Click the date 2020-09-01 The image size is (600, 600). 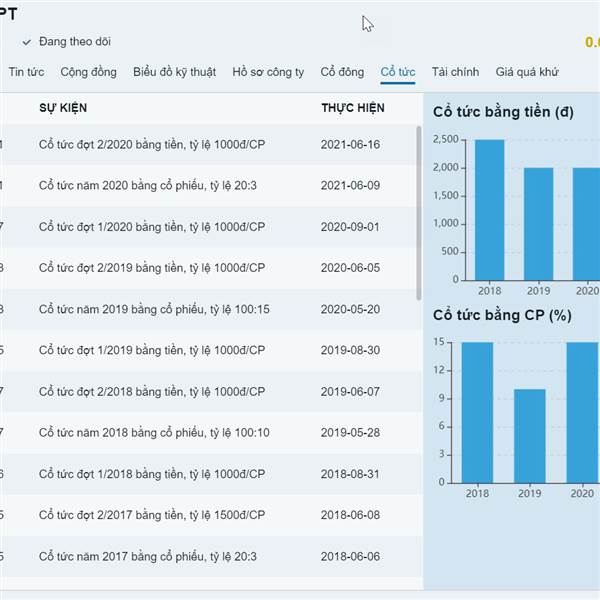tap(350, 227)
